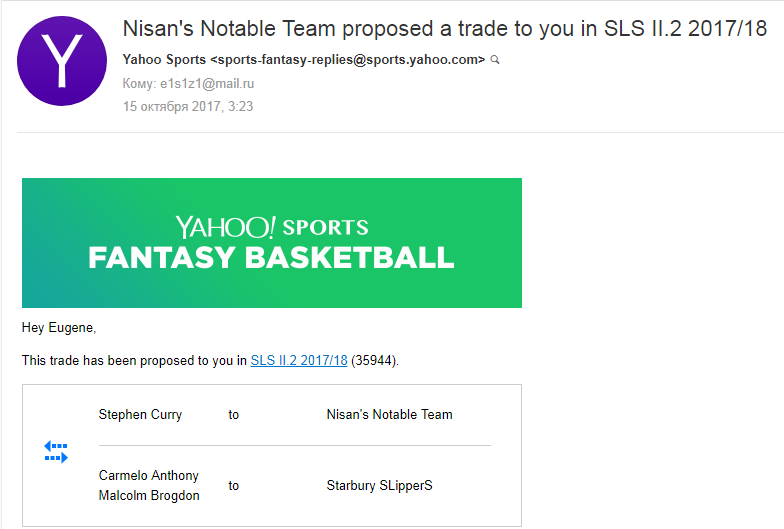Select Stephen Curry in the trade table
The width and height of the screenshot is (784, 529).
tap(140, 414)
